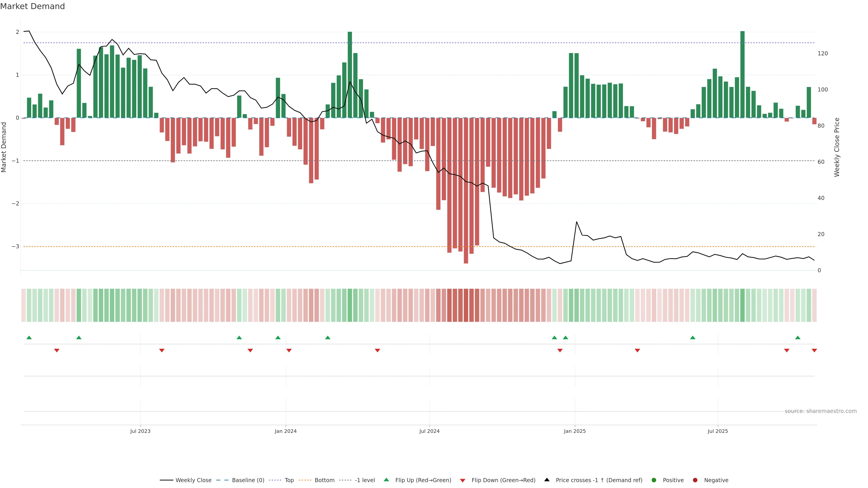This screenshot has height=488, width=868.
Task: Click green Flip Up triangle in legend
Action: click(x=386, y=480)
